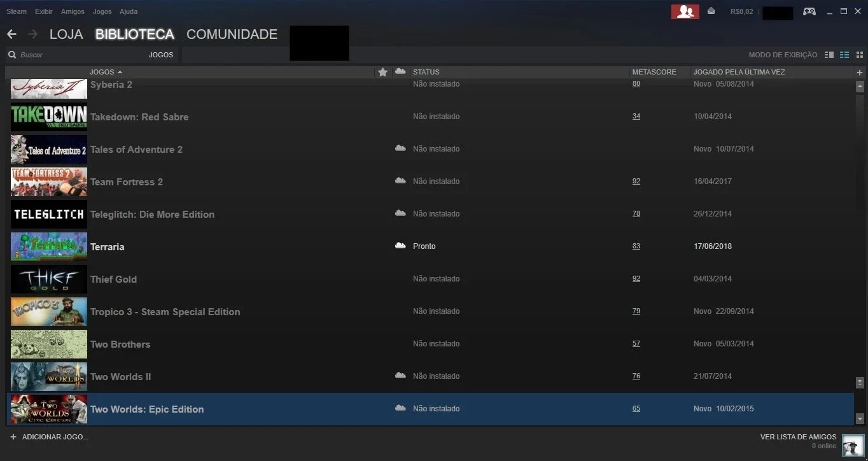Open the friends activity icon in the top bar
The image size is (868, 461).
[x=685, y=11]
